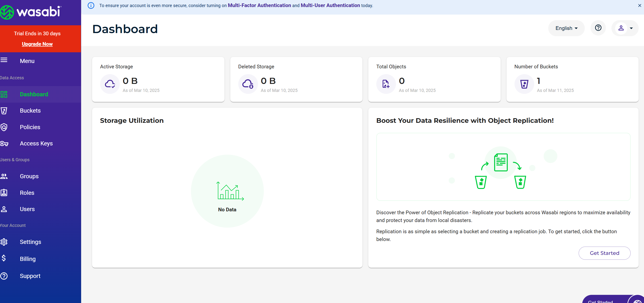Click Upgrade Now link
The image size is (644, 303).
(37, 44)
